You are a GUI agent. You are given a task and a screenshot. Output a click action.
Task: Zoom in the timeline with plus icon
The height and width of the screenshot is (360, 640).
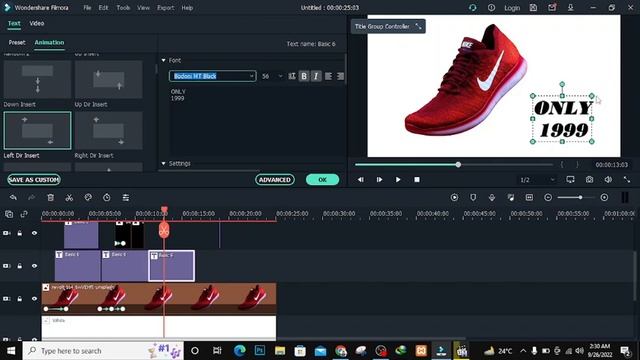click(604, 198)
